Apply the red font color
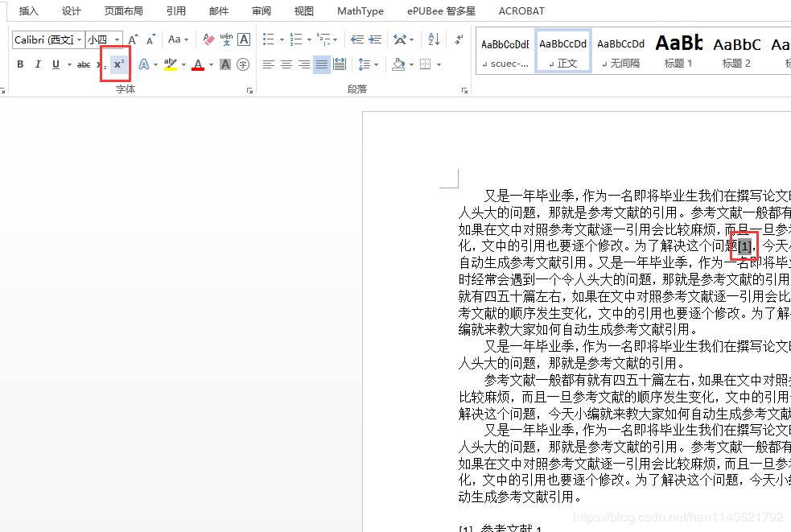The height and width of the screenshot is (532, 791). click(x=198, y=64)
